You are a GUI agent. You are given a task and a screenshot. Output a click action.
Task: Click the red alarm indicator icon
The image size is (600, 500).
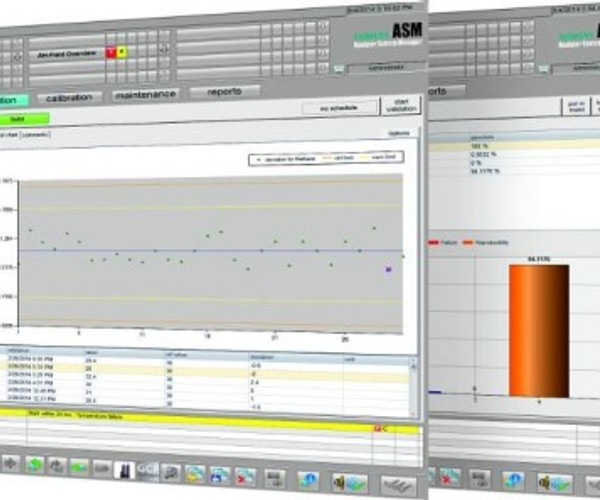[x=111, y=51]
